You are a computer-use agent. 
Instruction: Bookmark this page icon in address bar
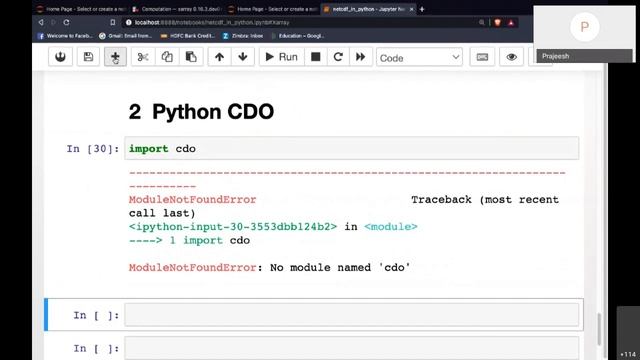tap(113, 22)
